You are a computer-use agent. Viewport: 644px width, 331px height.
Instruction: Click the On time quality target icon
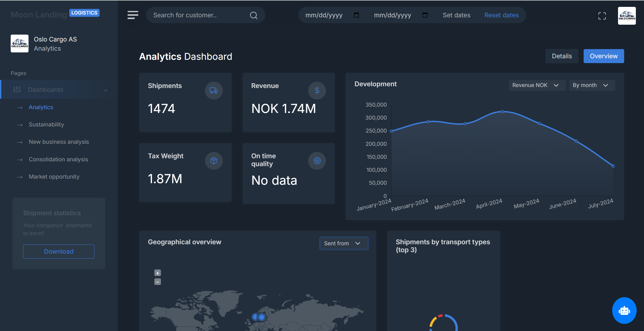317,161
